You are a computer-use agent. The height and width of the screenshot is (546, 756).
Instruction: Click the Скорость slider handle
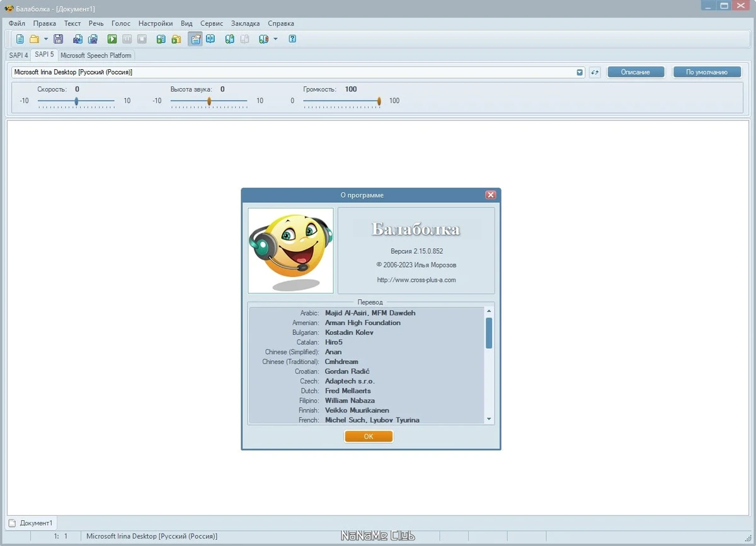(x=76, y=101)
